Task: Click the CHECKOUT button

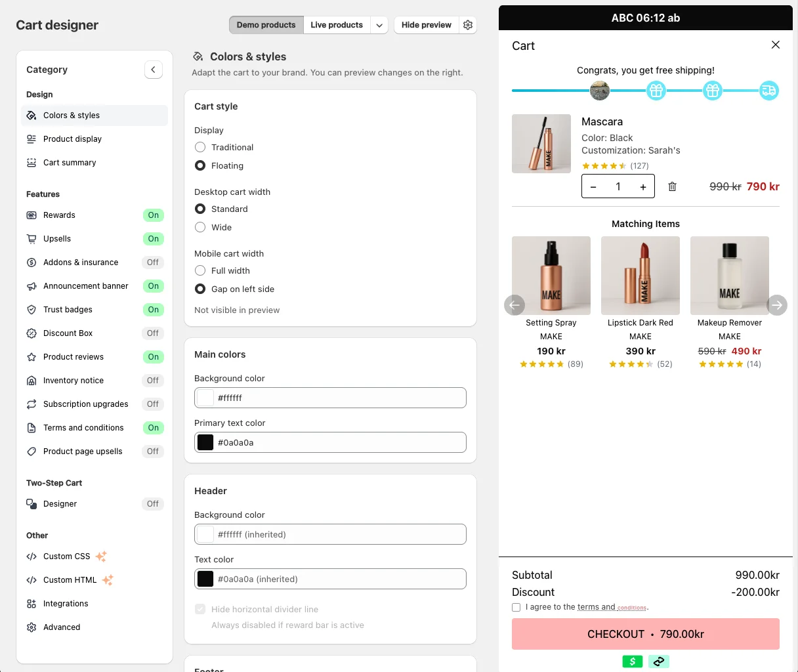Action: 646,634
